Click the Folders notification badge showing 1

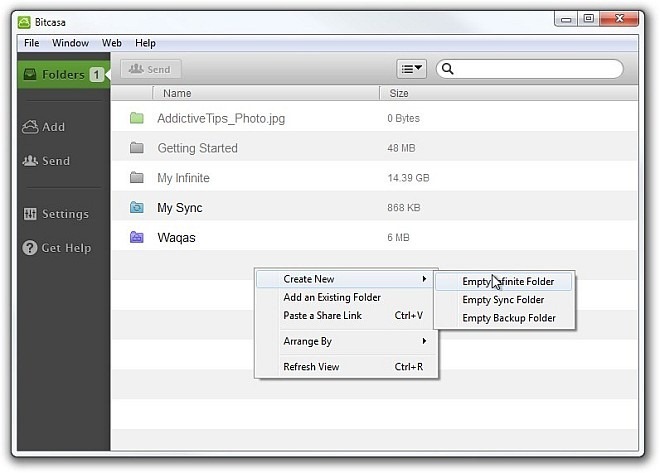(x=96, y=75)
